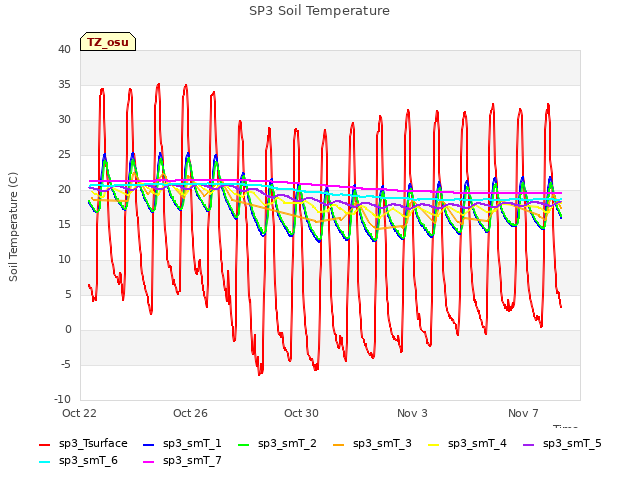Toggle sp3_smT_4 legend entry
Screen dimensions: 640x480
click(x=467, y=444)
